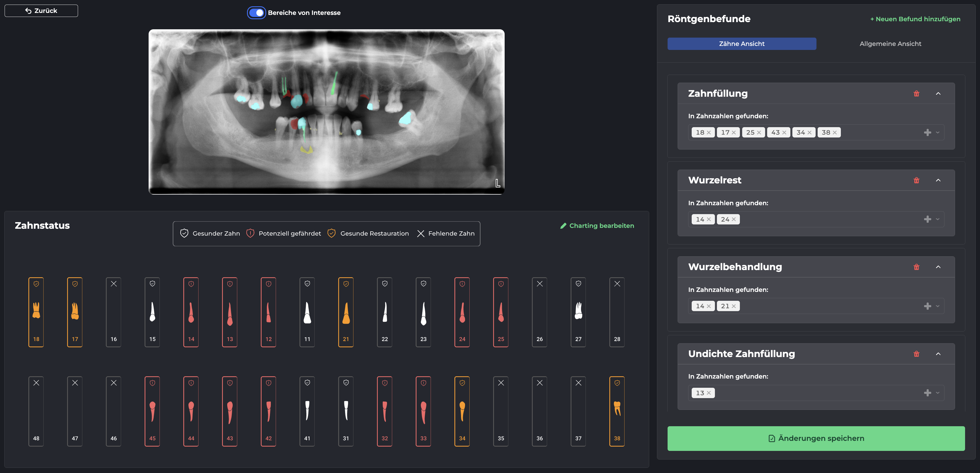
Task: Select tooth 18 in the Zahnstatus chart
Action: point(36,312)
